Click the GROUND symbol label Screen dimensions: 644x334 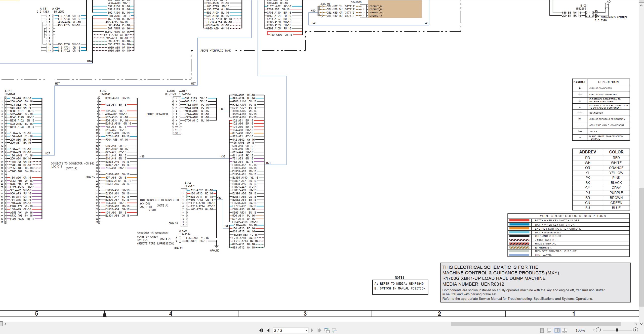(x=215, y=251)
